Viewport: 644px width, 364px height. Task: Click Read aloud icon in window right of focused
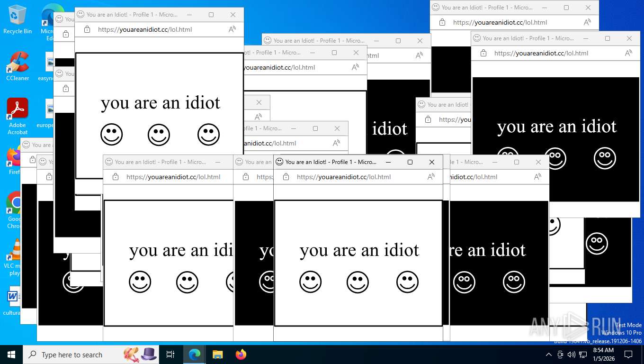click(537, 177)
